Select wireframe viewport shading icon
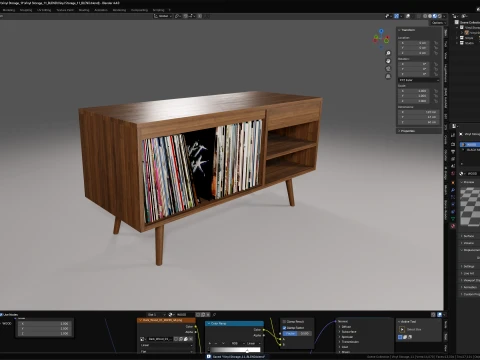Viewport: 480px width, 360px height. click(425, 16)
